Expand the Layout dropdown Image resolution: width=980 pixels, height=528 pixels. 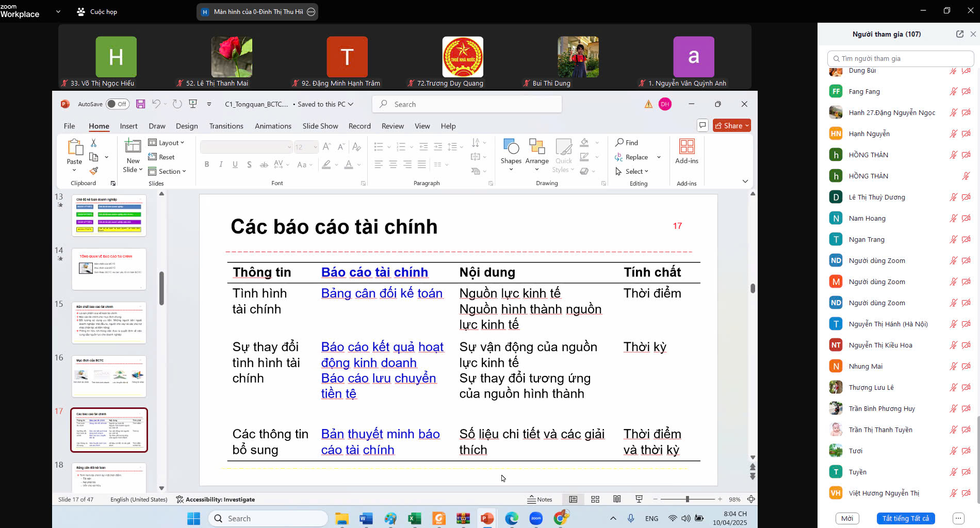(x=166, y=143)
